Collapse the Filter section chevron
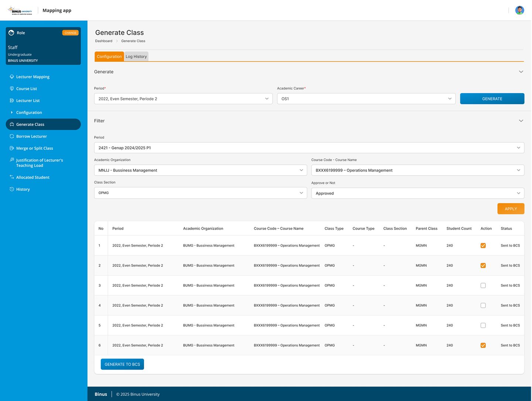This screenshot has width=532, height=401. point(521,121)
